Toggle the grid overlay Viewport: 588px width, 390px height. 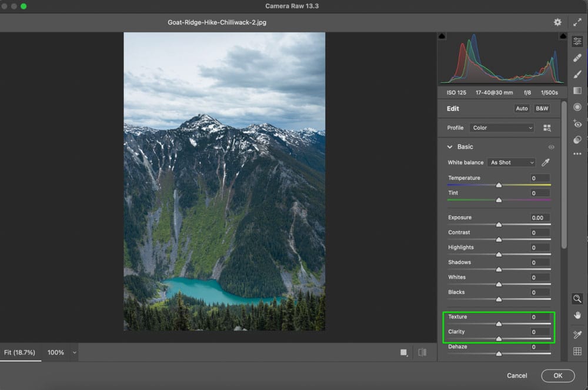click(577, 352)
